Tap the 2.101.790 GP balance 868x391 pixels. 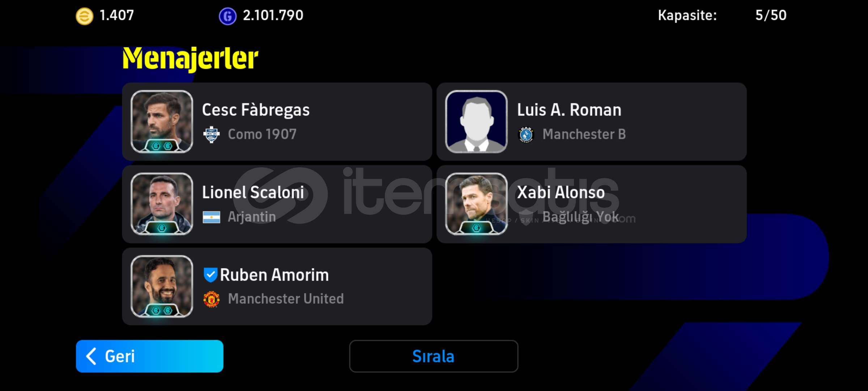[x=273, y=15]
